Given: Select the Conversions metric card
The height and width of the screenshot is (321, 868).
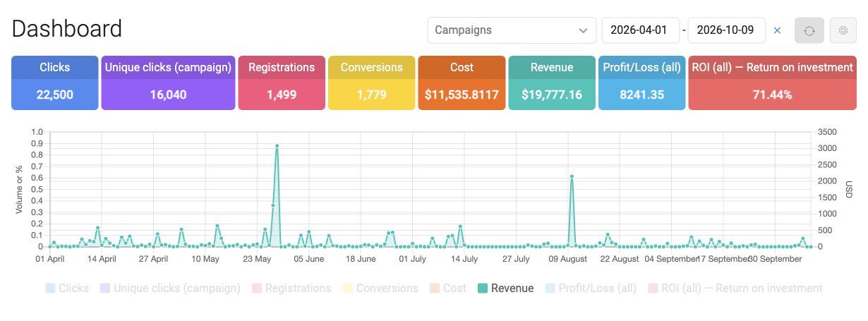Looking at the screenshot, I should (x=371, y=83).
